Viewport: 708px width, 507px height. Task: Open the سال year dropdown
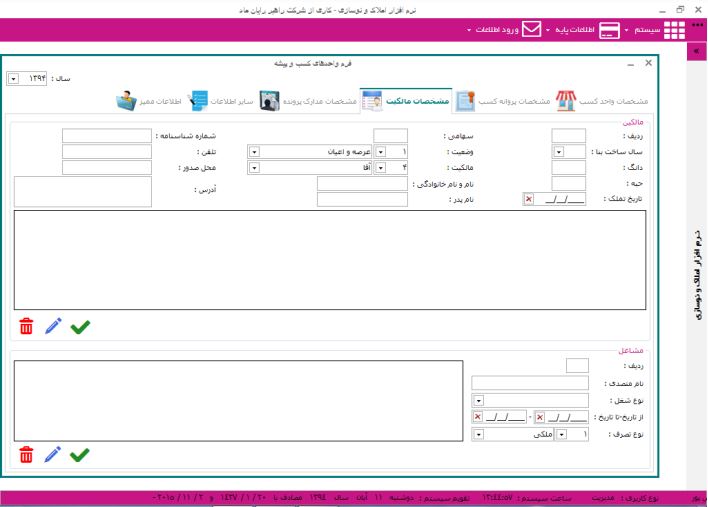point(13,78)
